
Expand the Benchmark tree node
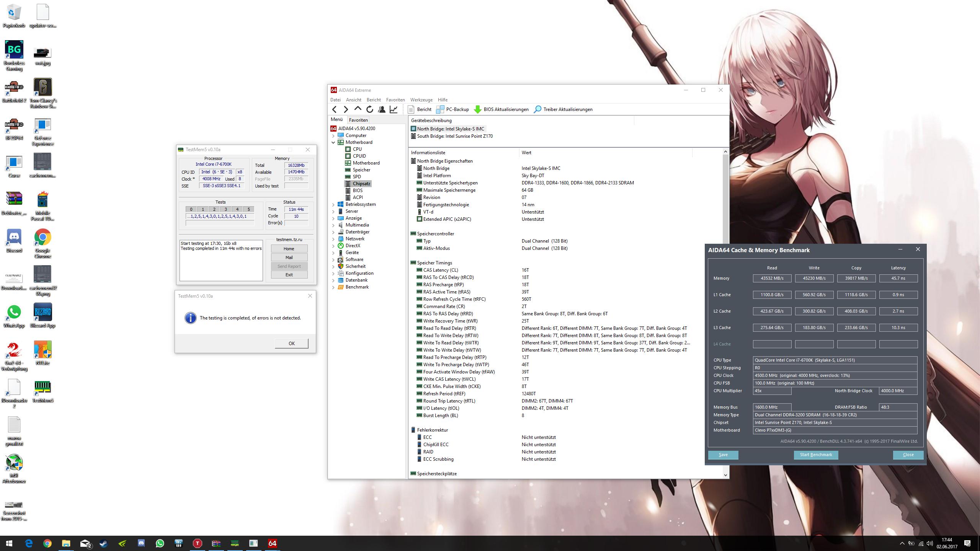(x=333, y=287)
